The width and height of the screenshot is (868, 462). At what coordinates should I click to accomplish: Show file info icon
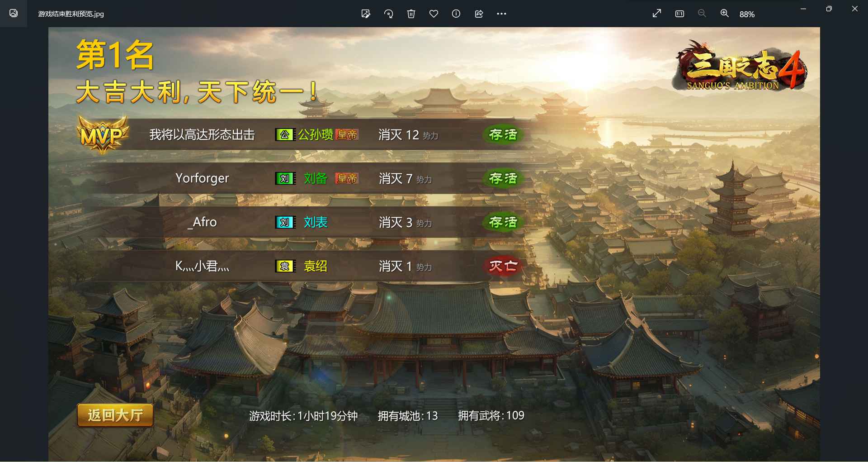tap(456, 14)
